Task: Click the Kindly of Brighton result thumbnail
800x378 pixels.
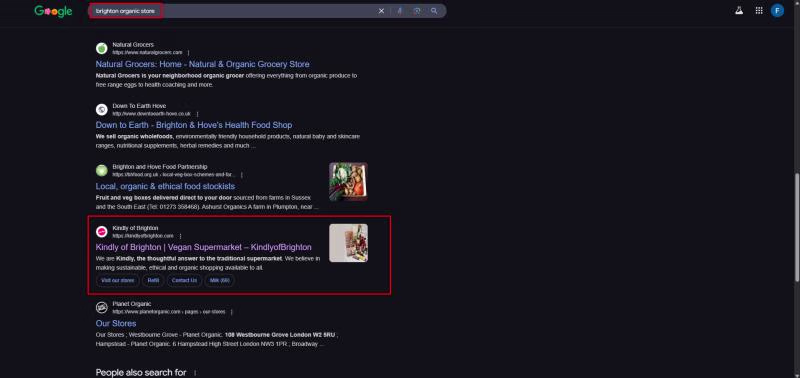Action: 348,243
